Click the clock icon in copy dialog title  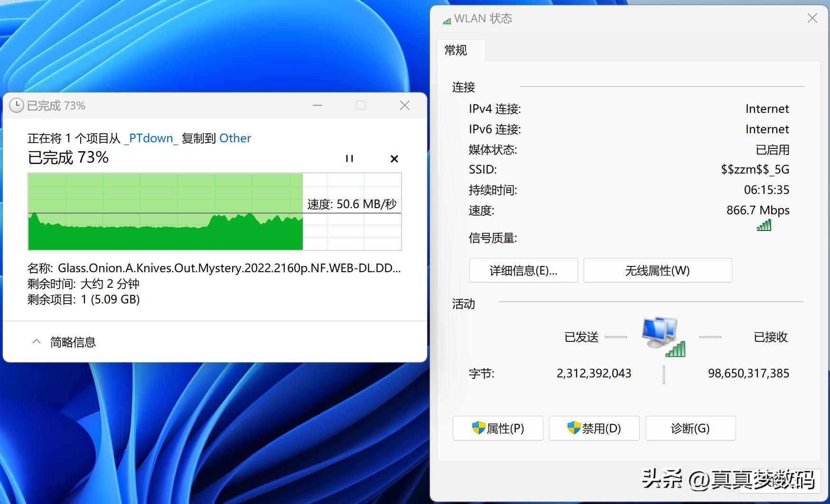click(x=16, y=105)
